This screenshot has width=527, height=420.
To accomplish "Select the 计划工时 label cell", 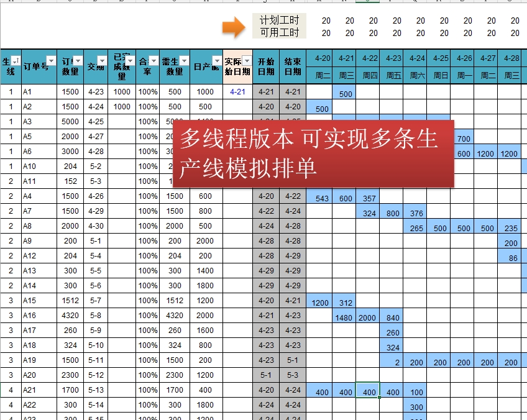I will pyautogui.click(x=279, y=20).
